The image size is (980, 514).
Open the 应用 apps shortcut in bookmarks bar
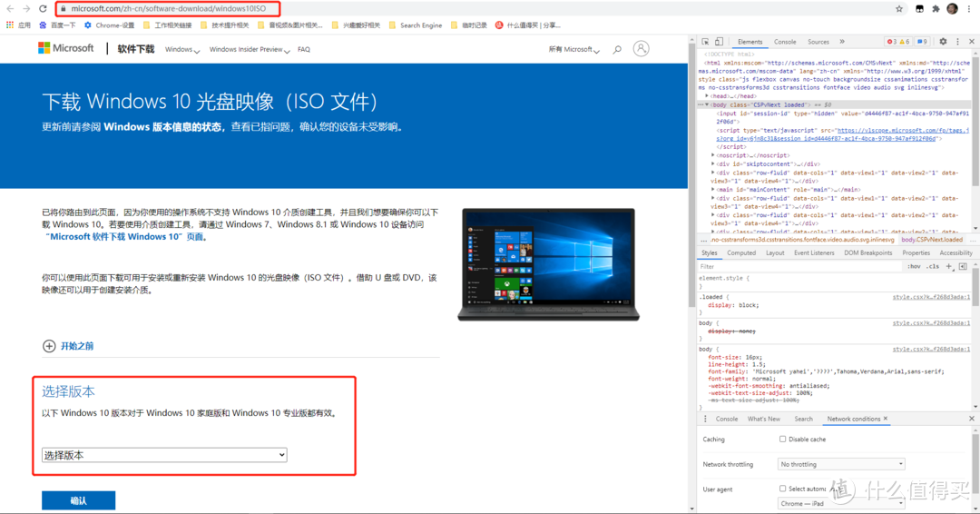pos(18,25)
